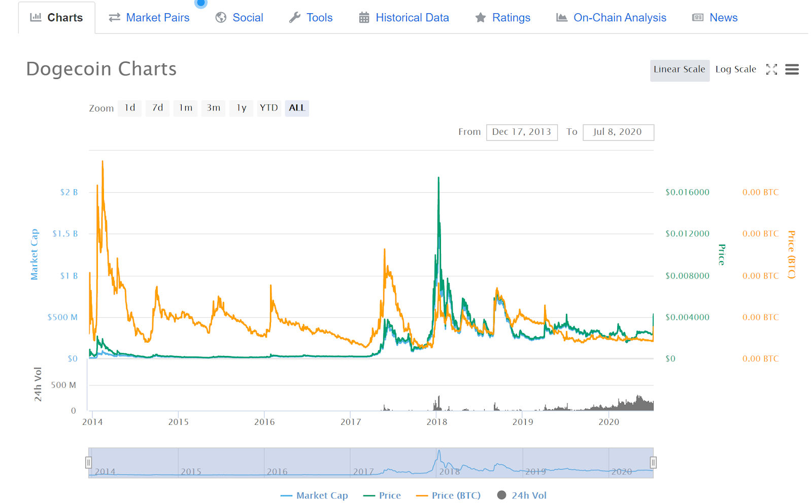Edit the From date field

pyautogui.click(x=522, y=132)
